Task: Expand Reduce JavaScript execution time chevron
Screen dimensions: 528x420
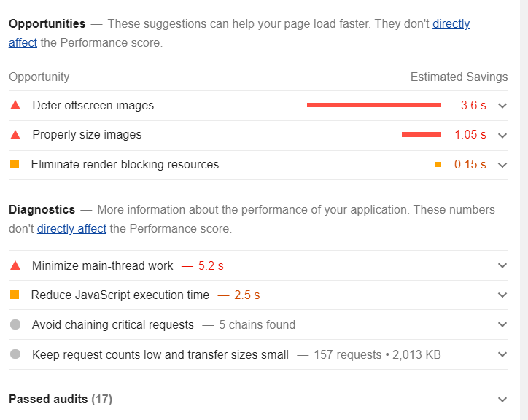Action: pyautogui.click(x=502, y=295)
